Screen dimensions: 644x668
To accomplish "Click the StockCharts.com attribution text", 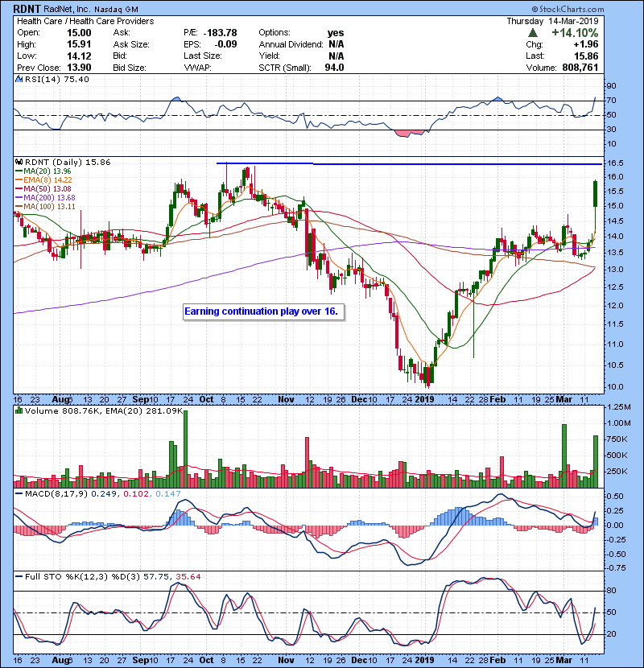I will 568,9.
